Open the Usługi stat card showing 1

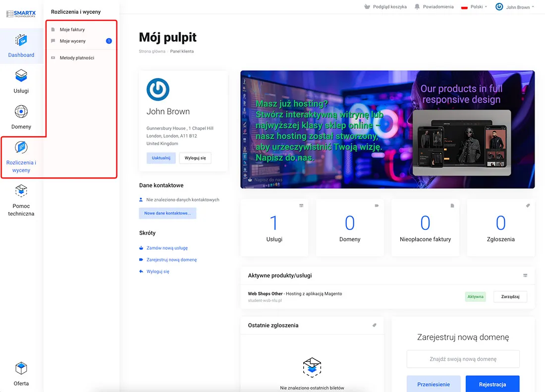[274, 227]
